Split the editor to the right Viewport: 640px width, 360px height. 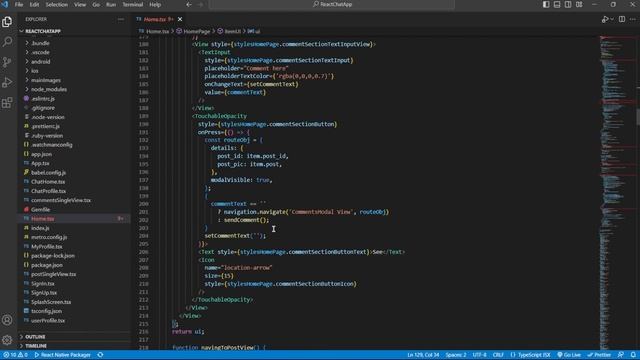622,19
